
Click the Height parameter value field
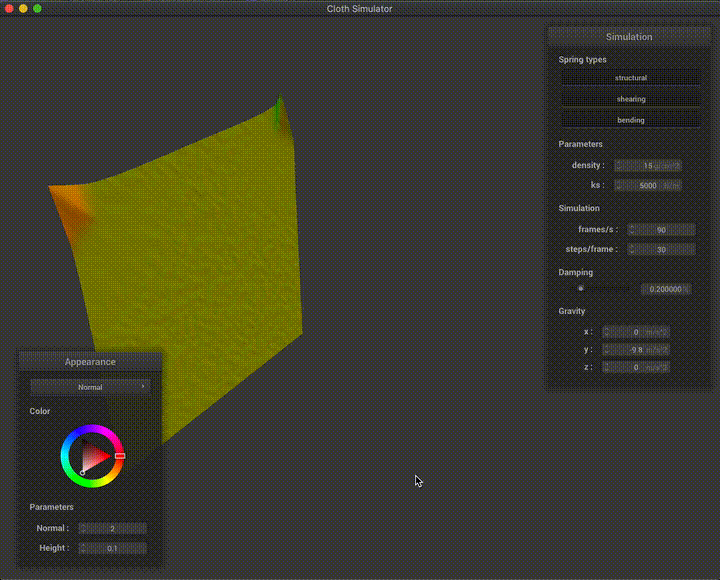(112, 548)
